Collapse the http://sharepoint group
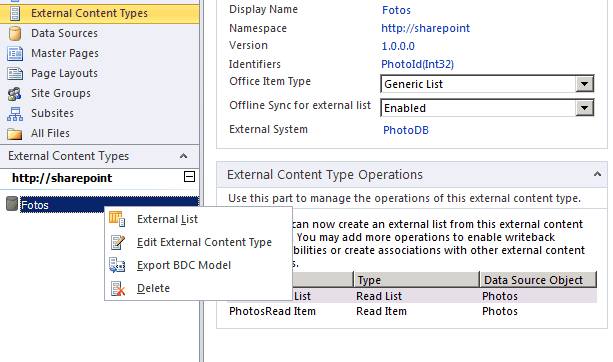This screenshot has width=613, height=362. coord(189,177)
